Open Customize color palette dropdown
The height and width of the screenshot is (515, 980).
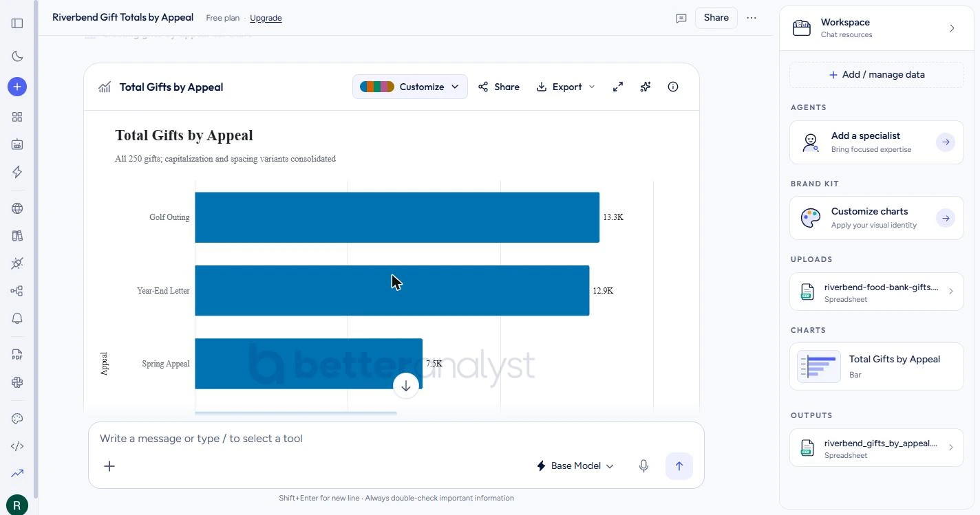click(410, 87)
